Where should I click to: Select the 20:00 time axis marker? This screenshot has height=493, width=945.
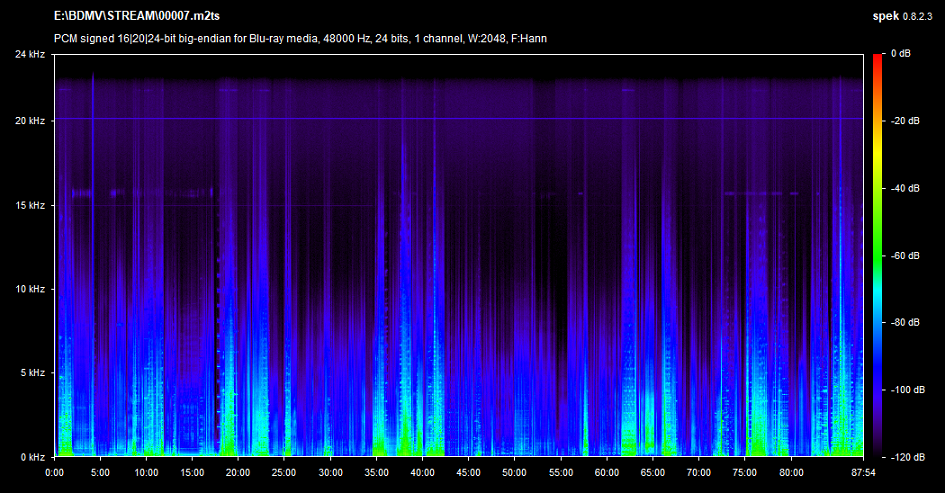coord(238,471)
